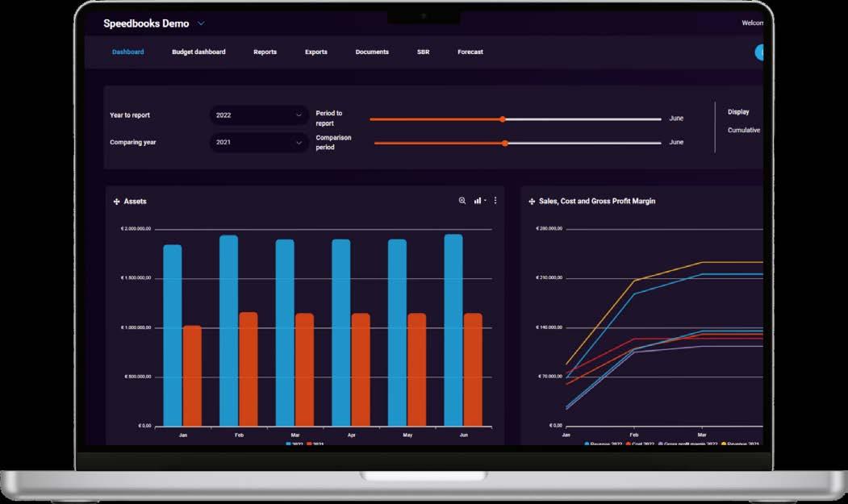Switch to the Budget dashboard tab
The width and height of the screenshot is (848, 504).
tap(198, 52)
